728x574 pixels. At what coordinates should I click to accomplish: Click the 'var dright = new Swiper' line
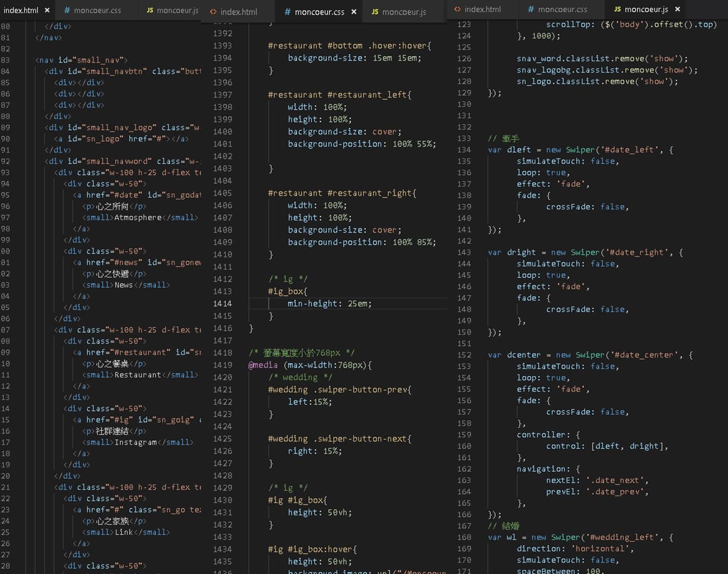point(585,252)
